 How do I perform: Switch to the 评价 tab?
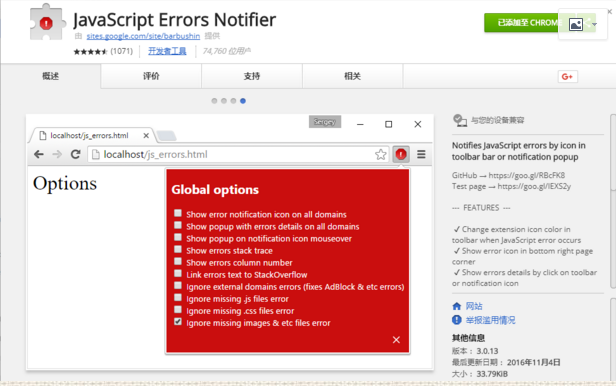pos(151,76)
